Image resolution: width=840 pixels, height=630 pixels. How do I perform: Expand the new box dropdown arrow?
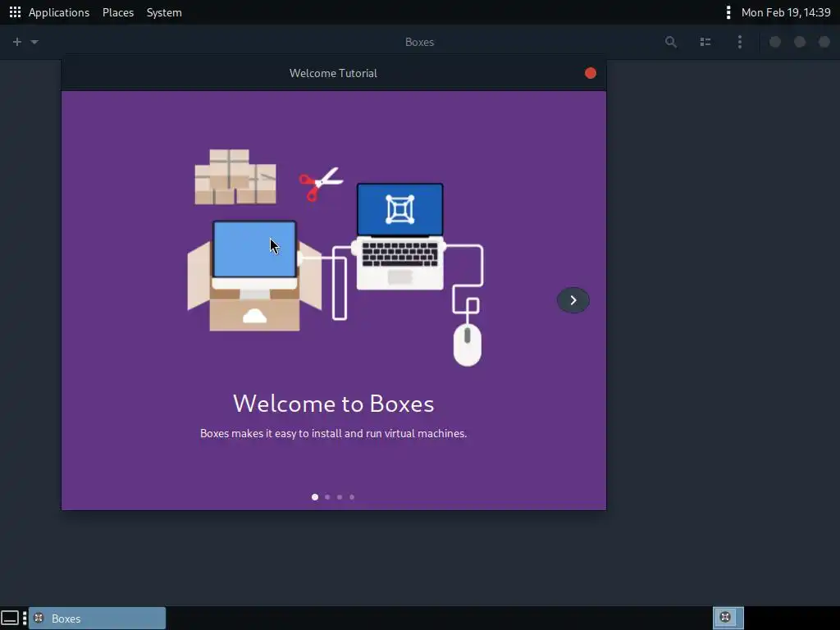(x=34, y=42)
